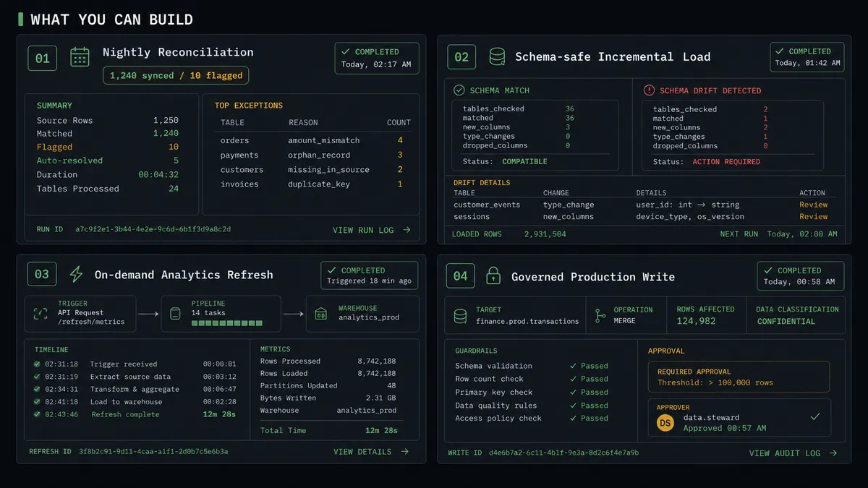Click the Flagged row in Summary
The image size is (868, 488).
108,147
